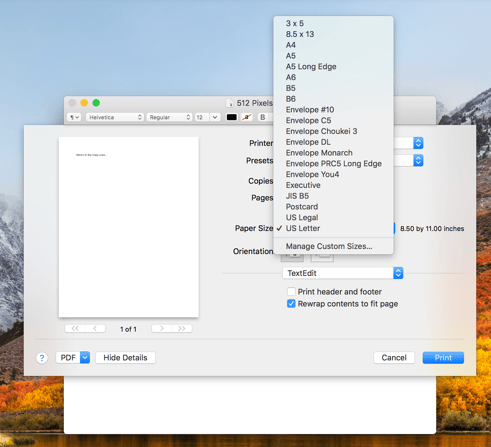
Task: Pick Envelope DL paper size
Action: pos(333,142)
